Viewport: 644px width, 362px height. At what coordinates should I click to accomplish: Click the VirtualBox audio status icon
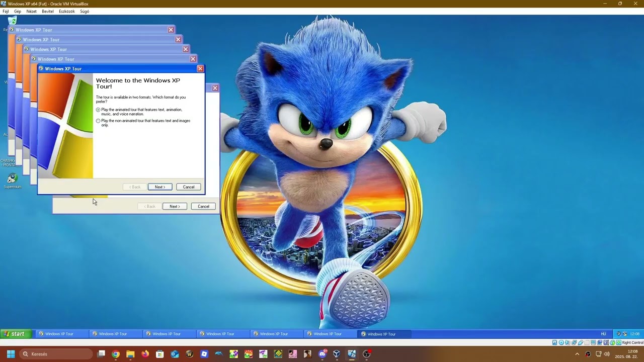point(568,342)
